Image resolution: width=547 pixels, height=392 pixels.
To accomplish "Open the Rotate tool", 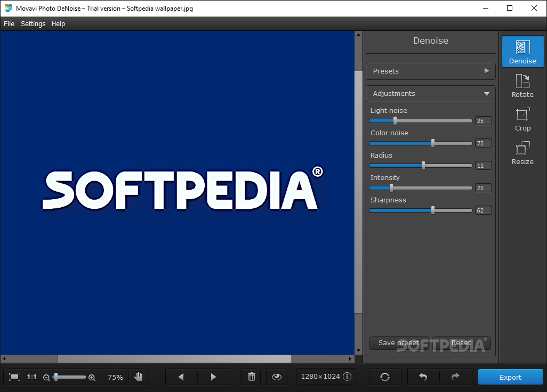I will tap(522, 85).
